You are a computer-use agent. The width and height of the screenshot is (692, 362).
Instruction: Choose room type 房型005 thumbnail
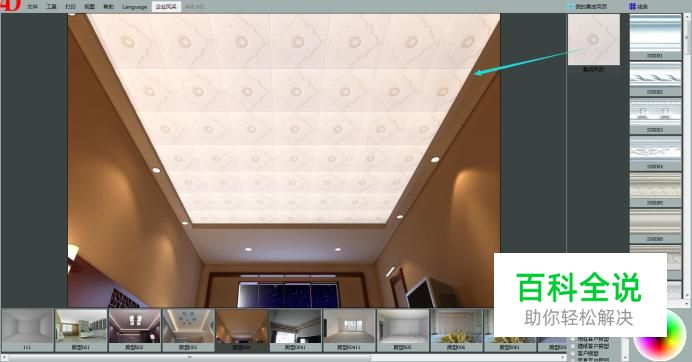(x=403, y=330)
